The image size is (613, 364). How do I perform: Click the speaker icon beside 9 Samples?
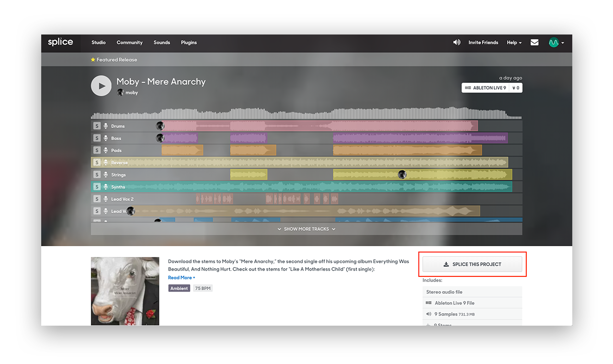[429, 314]
